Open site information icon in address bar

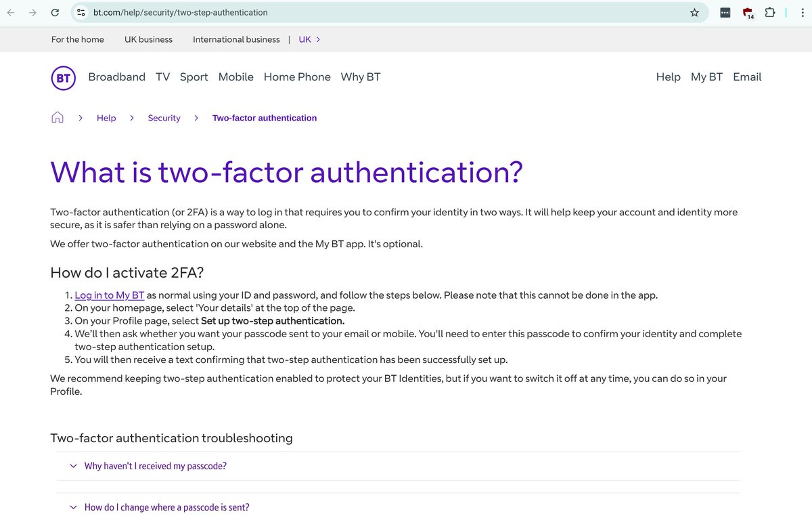tap(81, 12)
